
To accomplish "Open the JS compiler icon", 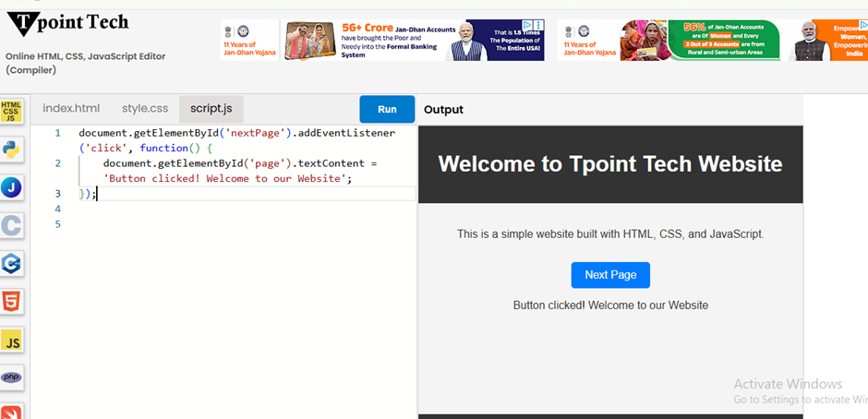I will point(11,341).
